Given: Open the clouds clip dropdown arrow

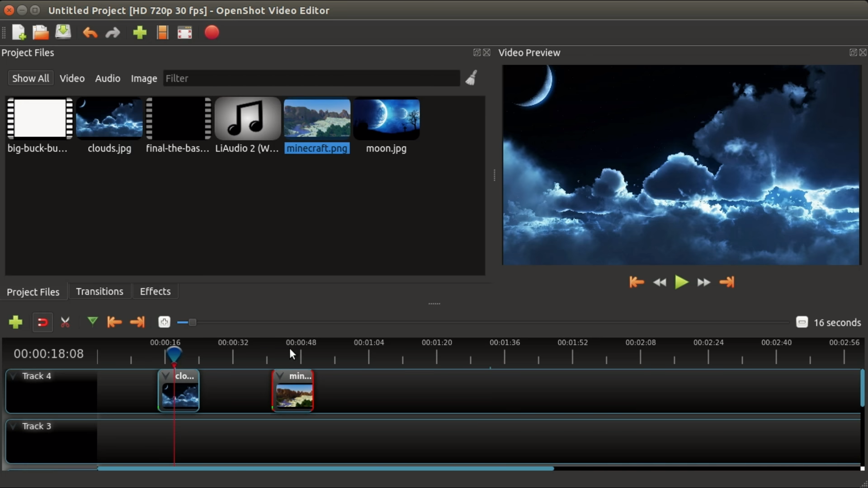Looking at the screenshot, I should pyautogui.click(x=166, y=376).
